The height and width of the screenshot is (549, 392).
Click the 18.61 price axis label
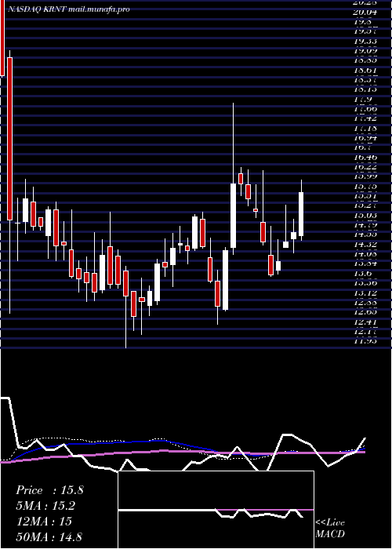(365, 70)
